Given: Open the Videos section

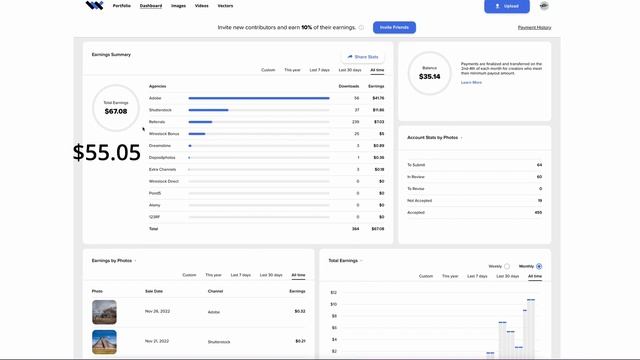Looking at the screenshot, I should point(202,6).
